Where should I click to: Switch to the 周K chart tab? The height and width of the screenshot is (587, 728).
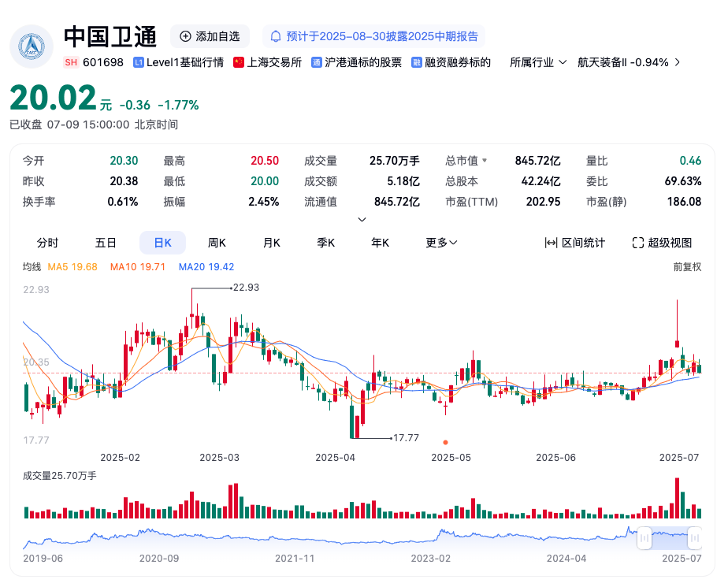click(x=217, y=243)
